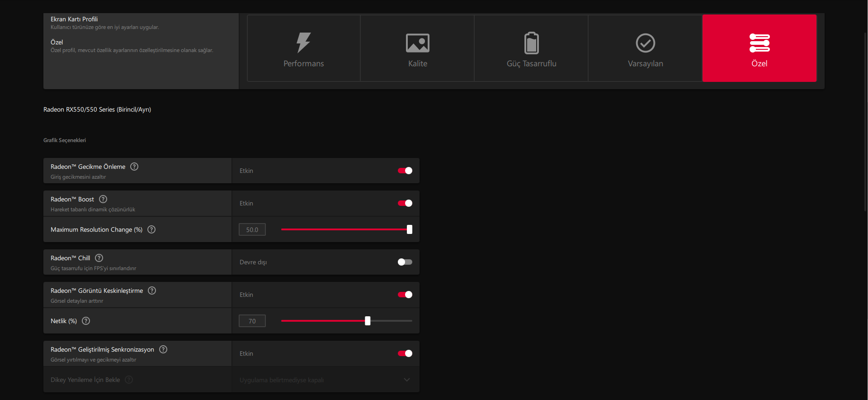Click the Özel profile description heading
The image size is (868, 400).
pos(57,42)
